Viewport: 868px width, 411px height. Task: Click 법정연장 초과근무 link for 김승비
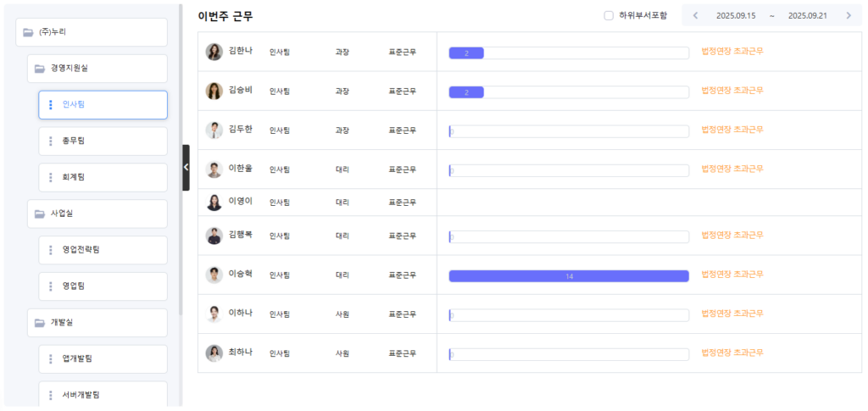(x=732, y=91)
